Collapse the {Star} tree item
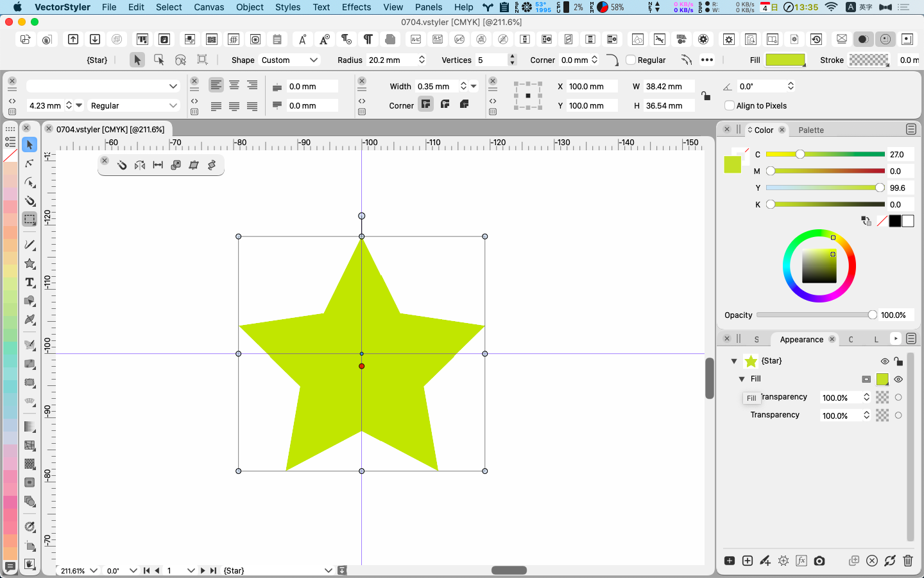The height and width of the screenshot is (578, 924). (734, 361)
